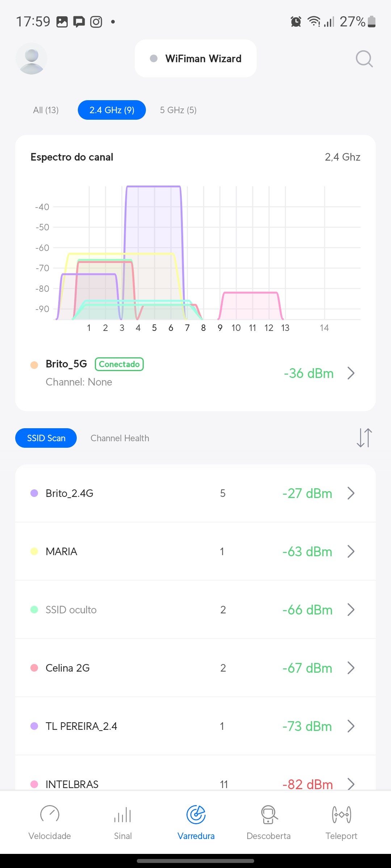Switch to the Channel Health tab

pyautogui.click(x=120, y=438)
